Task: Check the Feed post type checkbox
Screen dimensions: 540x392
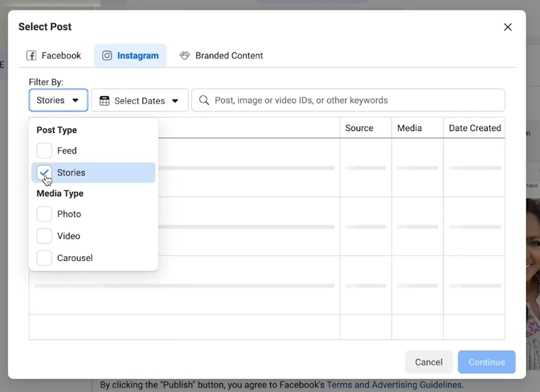Action: pos(44,151)
